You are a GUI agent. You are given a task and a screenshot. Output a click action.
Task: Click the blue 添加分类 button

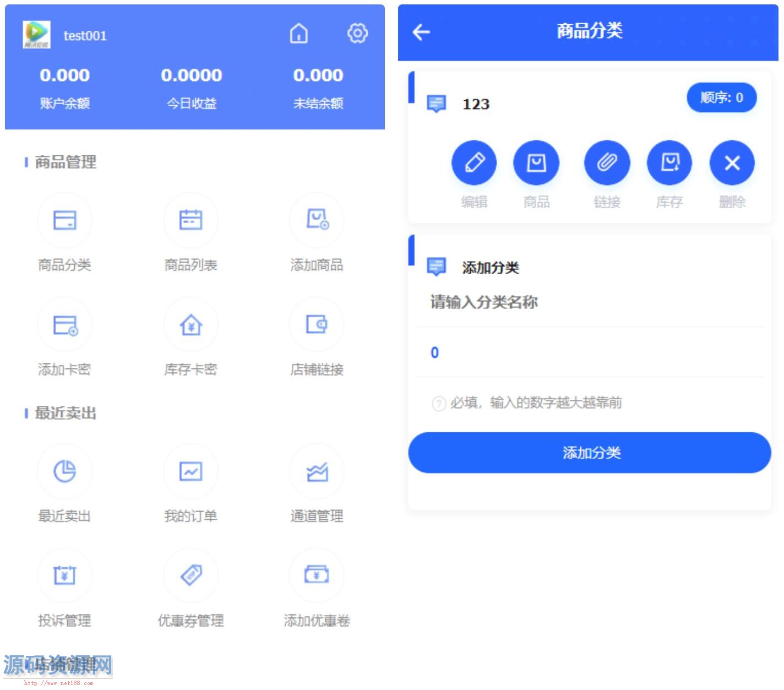click(x=590, y=453)
